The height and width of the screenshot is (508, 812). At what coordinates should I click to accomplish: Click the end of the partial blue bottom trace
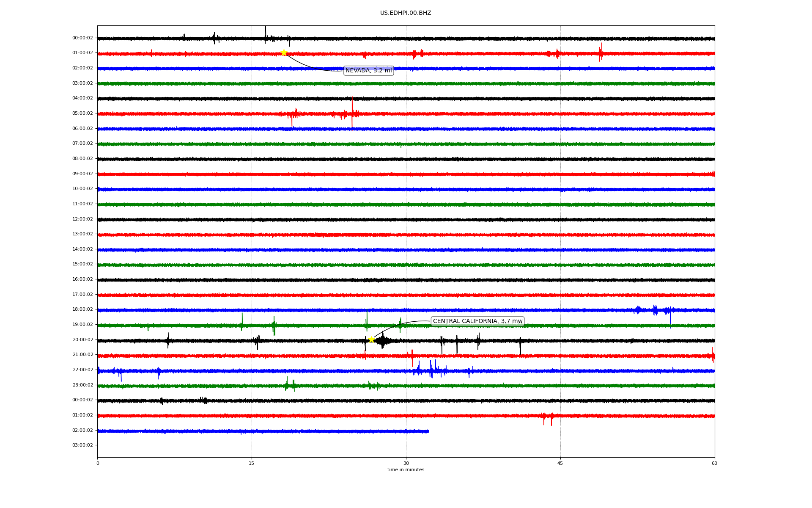pos(428,431)
